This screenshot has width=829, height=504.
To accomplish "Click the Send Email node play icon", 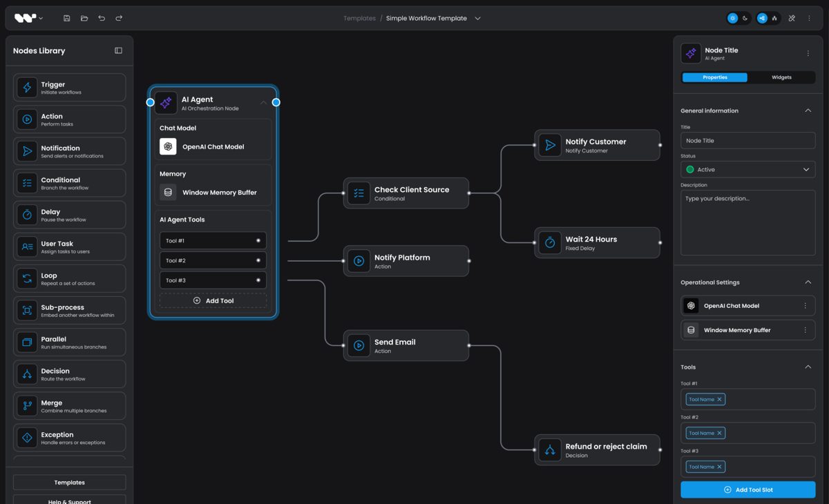I will coord(359,345).
